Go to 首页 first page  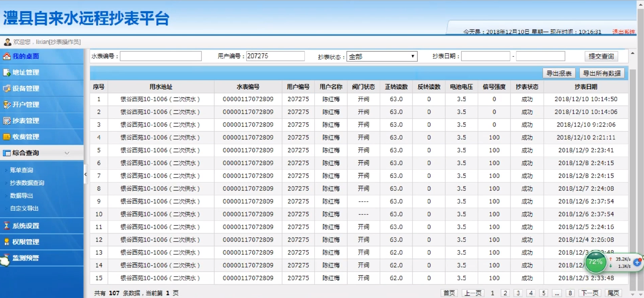point(449,293)
